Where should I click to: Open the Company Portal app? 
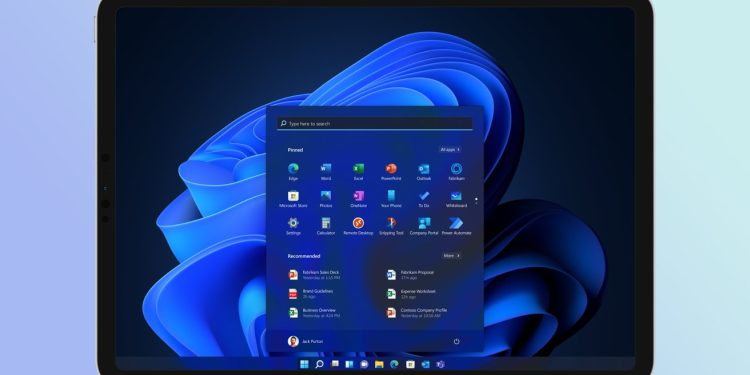pos(424,226)
